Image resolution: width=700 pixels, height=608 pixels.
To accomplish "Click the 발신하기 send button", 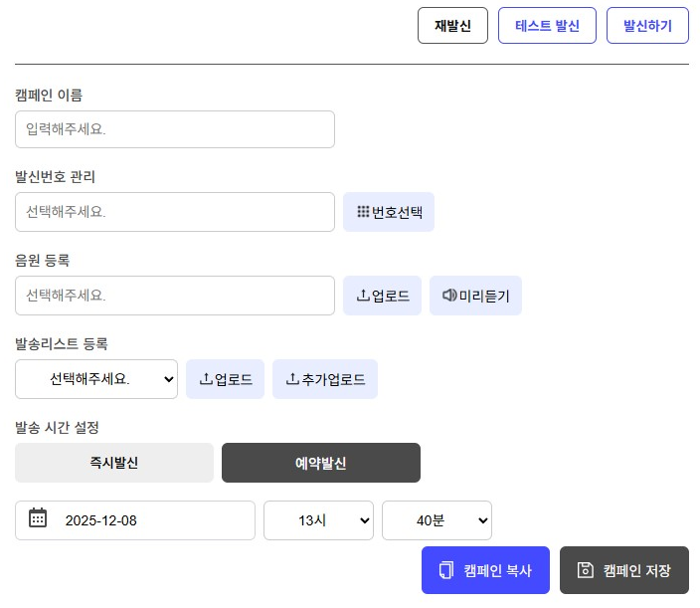I will click(x=647, y=26).
